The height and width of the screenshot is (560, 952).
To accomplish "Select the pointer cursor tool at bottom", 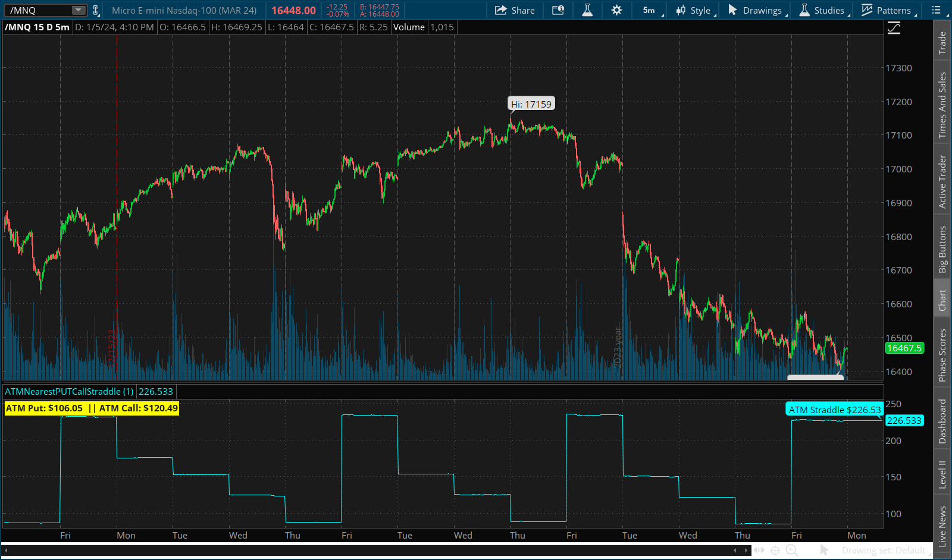I will [824, 550].
